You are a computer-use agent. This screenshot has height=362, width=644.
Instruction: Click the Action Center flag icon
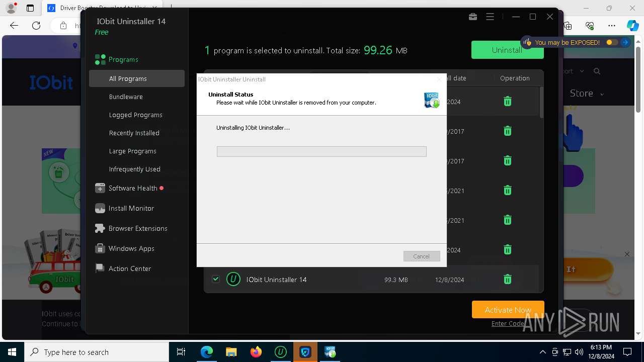(100, 268)
